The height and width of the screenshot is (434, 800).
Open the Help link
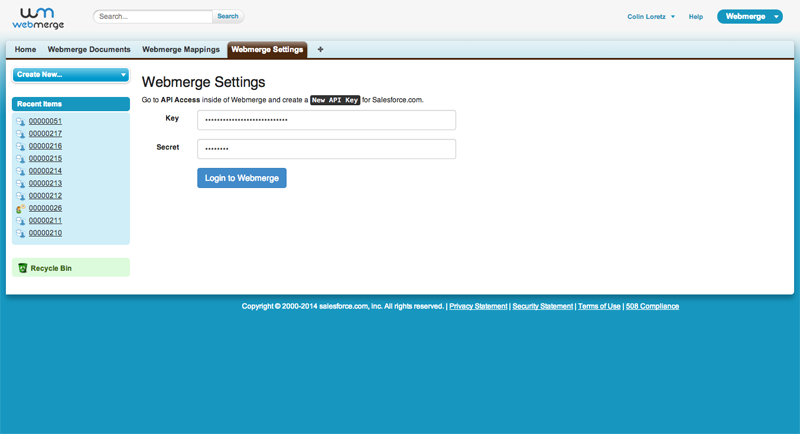(695, 17)
